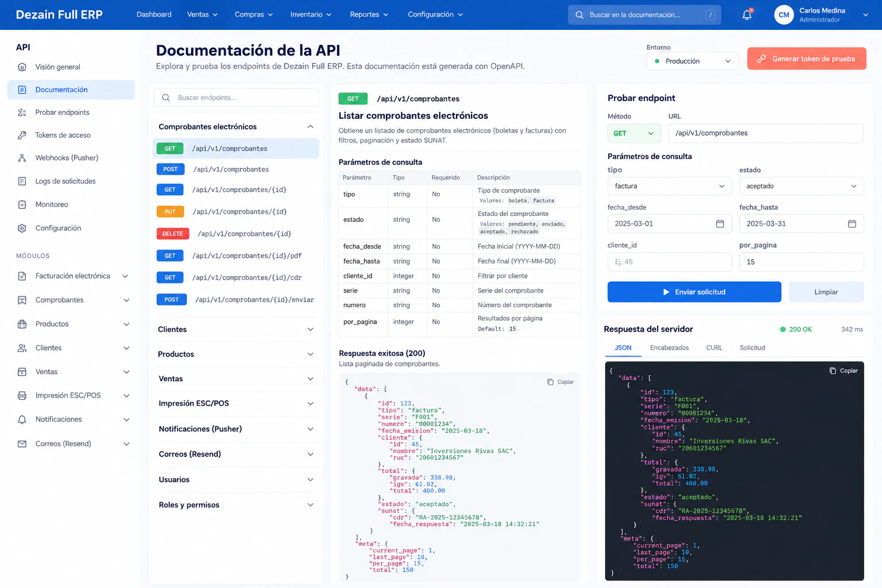Copy the example JSON in Respuesta exitosa
Viewport: 882px width, 588px height.
pyautogui.click(x=560, y=382)
